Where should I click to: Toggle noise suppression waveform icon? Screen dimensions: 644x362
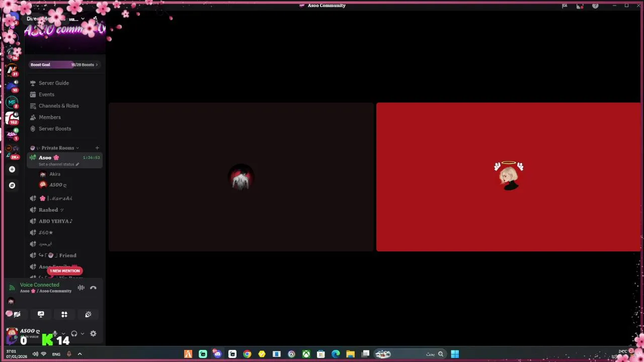point(81,288)
